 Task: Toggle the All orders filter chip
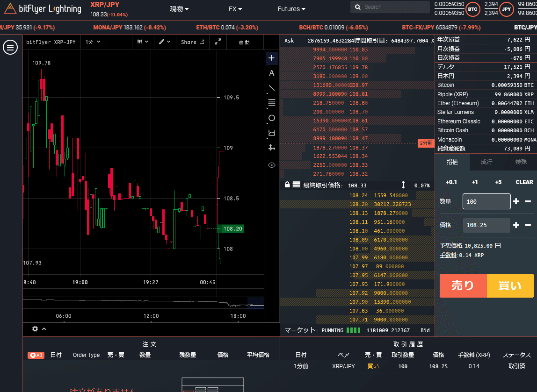click(x=36, y=355)
